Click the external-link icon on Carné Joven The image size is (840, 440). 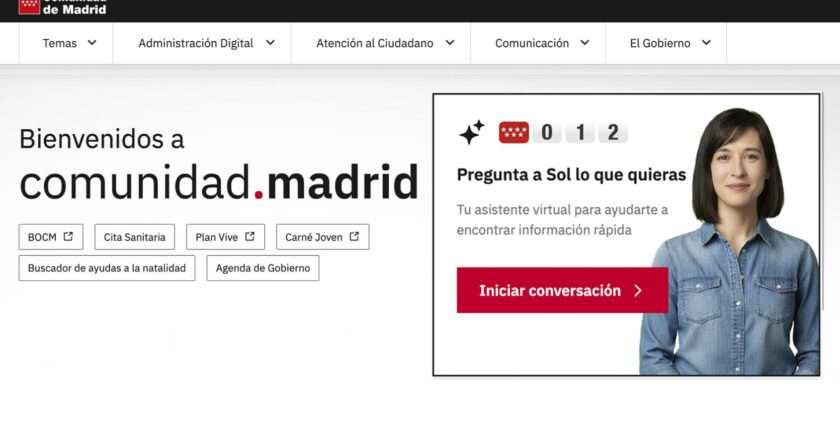(x=354, y=236)
